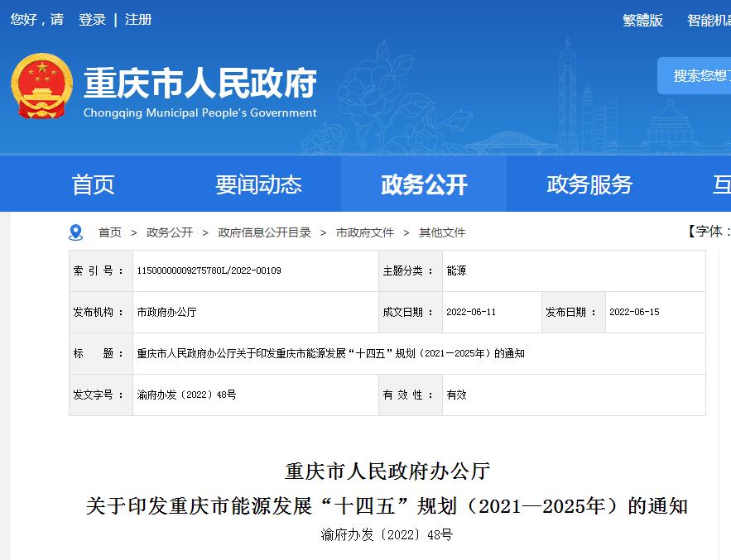
Task: Open the 要闻动态 navigation tab
Action: pyautogui.click(x=258, y=184)
